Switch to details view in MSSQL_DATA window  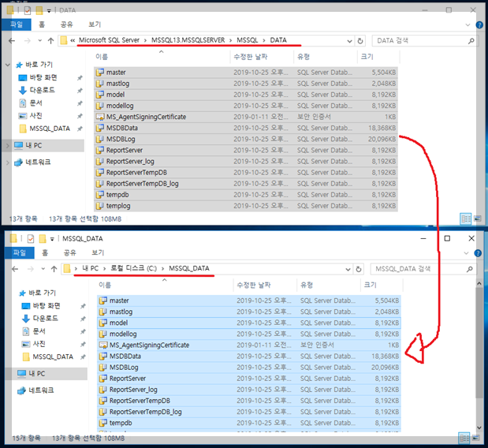click(x=464, y=439)
